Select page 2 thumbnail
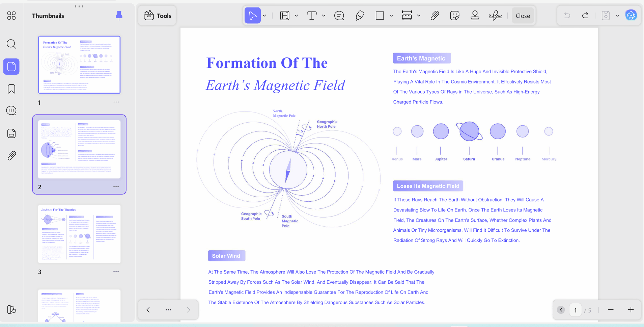Image resolution: width=644 pixels, height=327 pixels. [79, 149]
